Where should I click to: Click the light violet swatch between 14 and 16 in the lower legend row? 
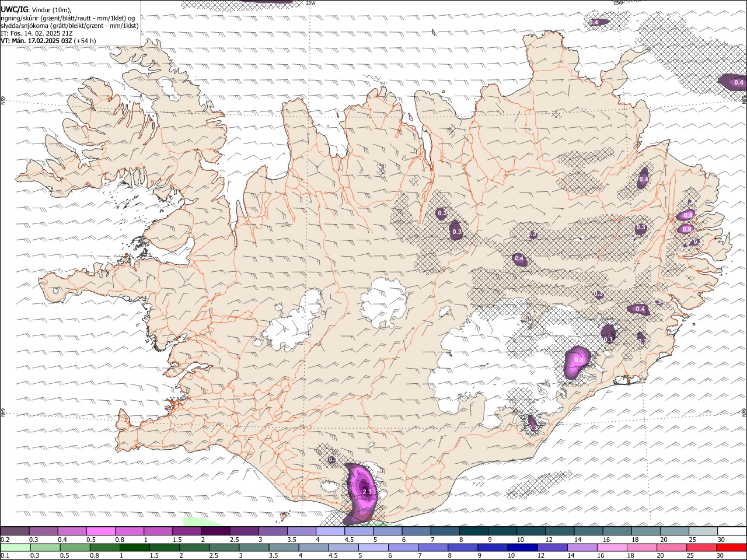(x=582, y=548)
